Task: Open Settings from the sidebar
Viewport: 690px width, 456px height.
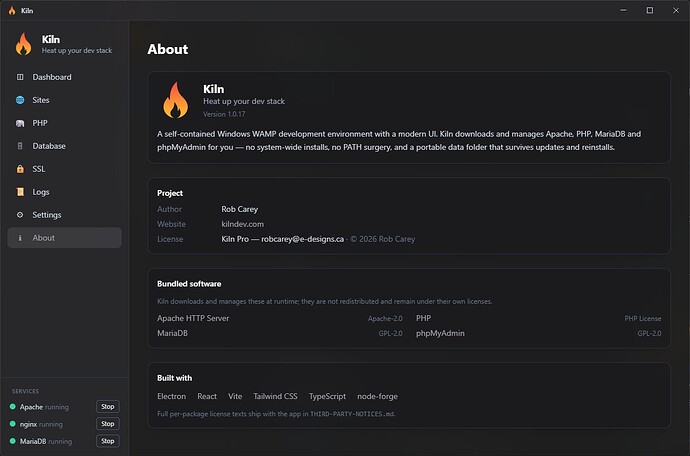Action: [x=64, y=215]
